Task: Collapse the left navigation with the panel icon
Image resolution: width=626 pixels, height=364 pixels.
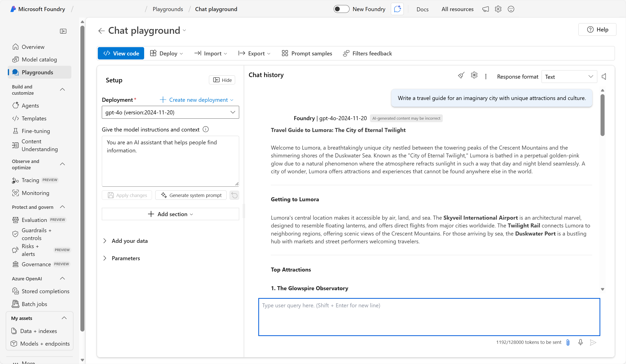Action: (63, 31)
